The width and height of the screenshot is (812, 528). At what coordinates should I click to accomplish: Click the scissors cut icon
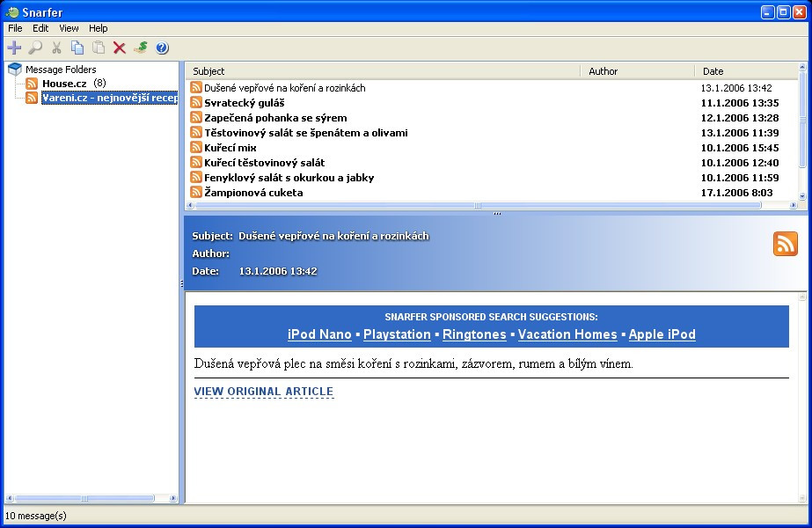point(57,48)
